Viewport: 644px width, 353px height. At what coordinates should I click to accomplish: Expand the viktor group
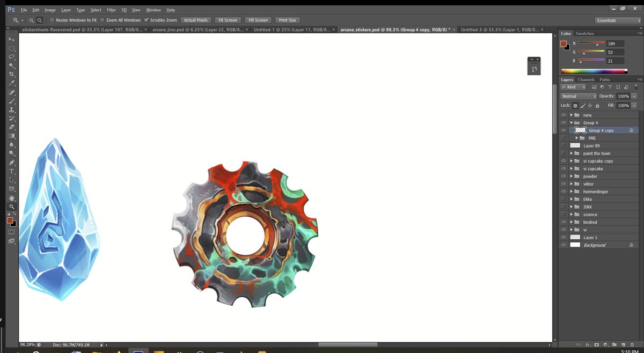pyautogui.click(x=571, y=184)
